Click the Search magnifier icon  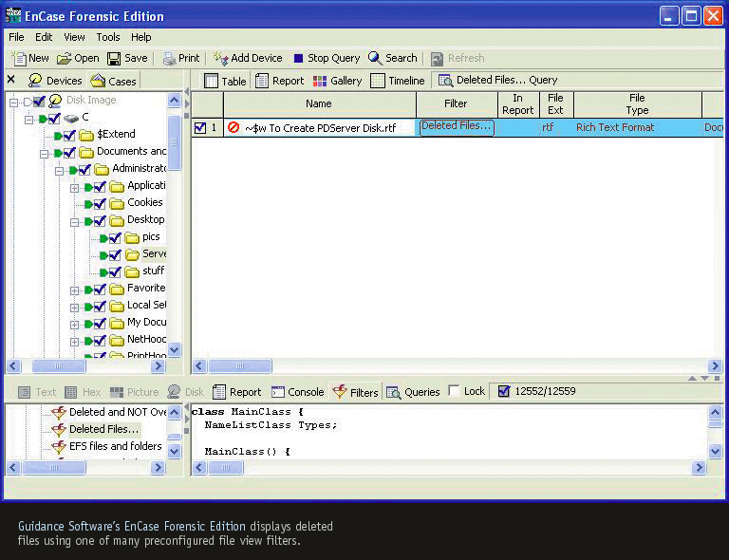click(376, 58)
